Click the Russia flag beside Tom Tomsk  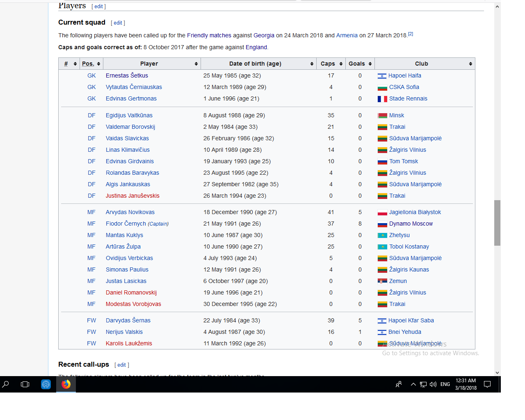click(382, 162)
